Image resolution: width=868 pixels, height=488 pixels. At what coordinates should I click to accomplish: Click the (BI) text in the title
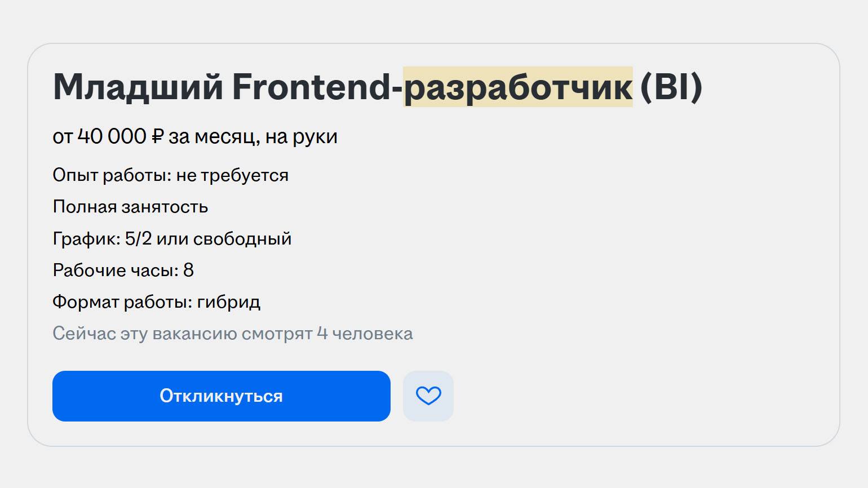coord(671,87)
